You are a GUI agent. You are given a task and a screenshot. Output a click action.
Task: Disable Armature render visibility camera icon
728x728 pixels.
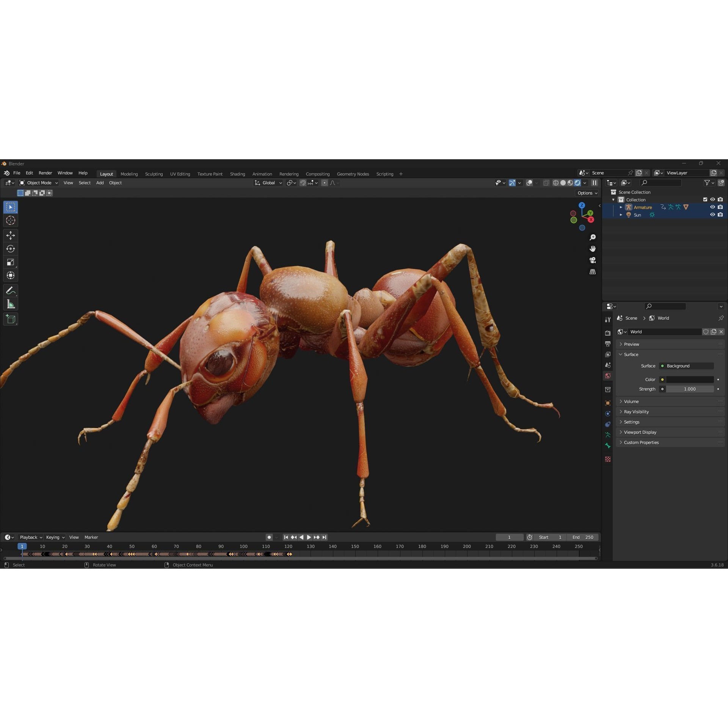click(x=721, y=207)
